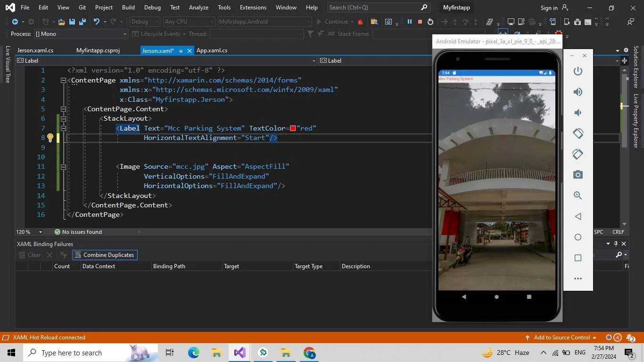The width and height of the screenshot is (644, 362).
Task: Open emulator extended controls three-dots icon
Action: coord(578,279)
